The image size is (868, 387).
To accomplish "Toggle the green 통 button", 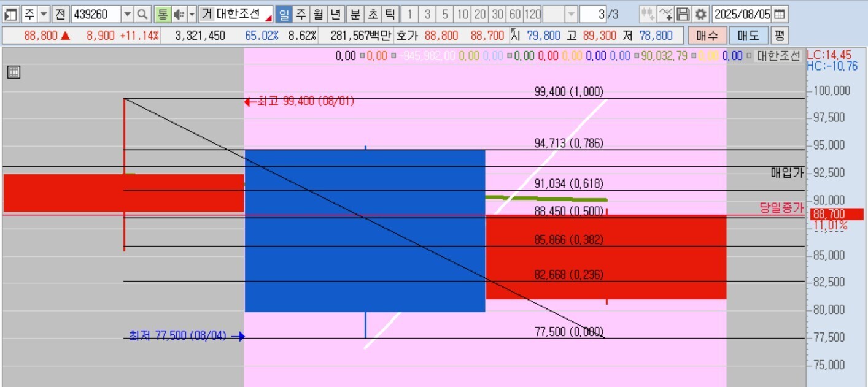I will pos(162,14).
